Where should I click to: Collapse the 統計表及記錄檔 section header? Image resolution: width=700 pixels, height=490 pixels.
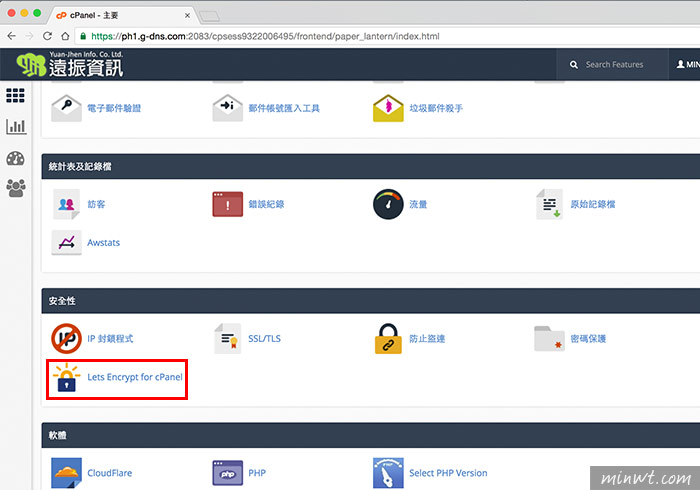371,166
